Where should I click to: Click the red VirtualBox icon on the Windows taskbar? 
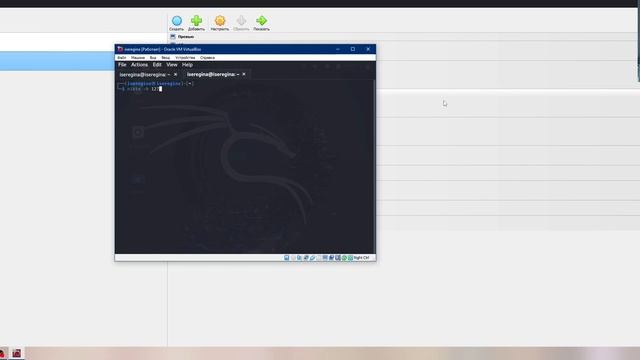[17, 353]
